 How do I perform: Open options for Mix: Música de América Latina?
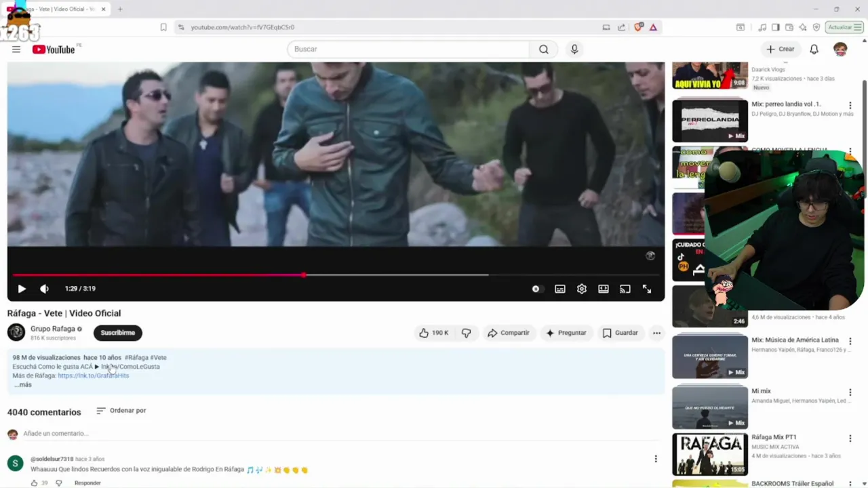tap(850, 342)
